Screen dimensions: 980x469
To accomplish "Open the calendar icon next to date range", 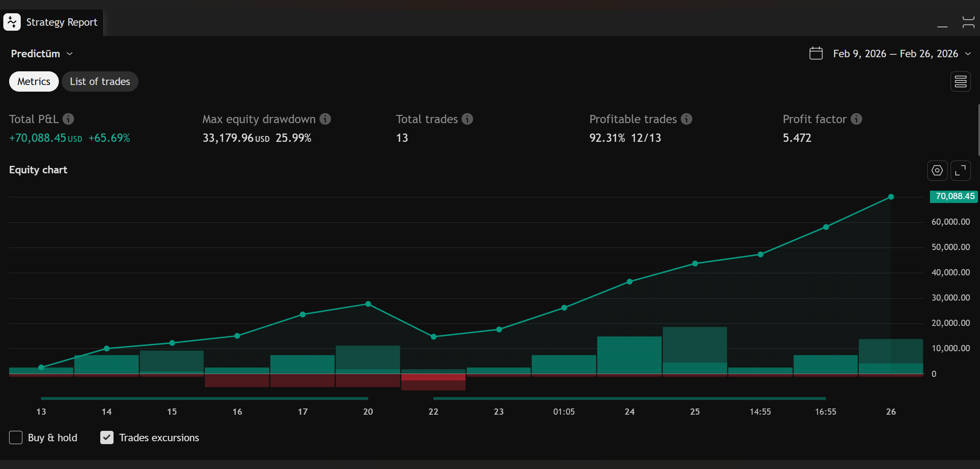I will coord(815,53).
